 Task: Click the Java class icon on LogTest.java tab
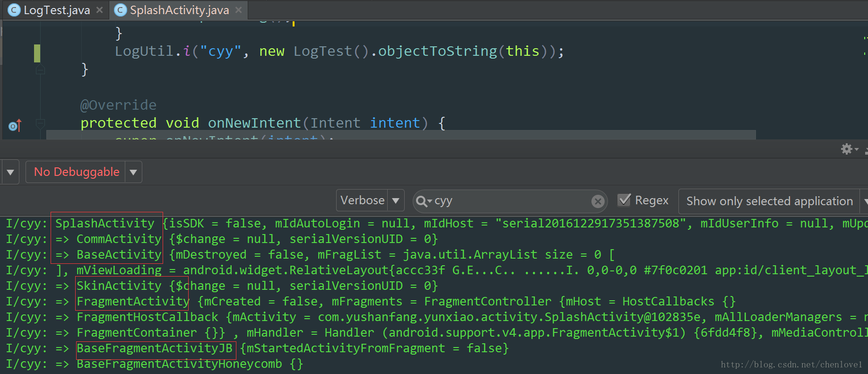click(x=15, y=10)
